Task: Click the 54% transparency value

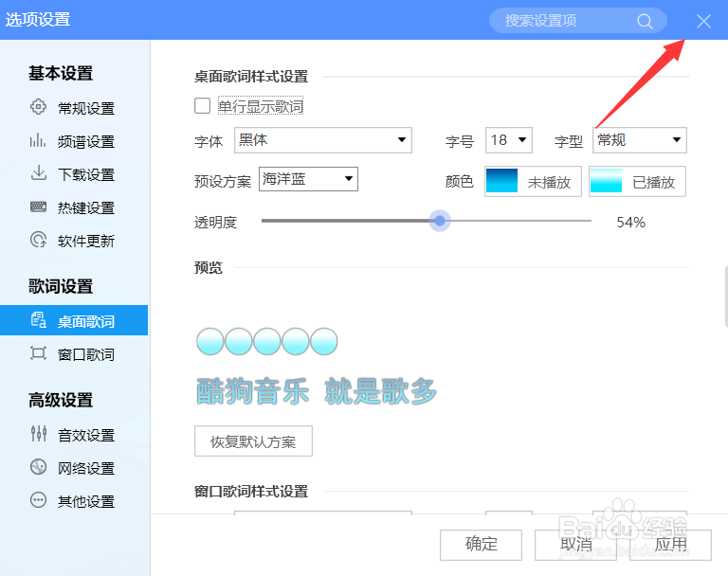Action: [630, 223]
